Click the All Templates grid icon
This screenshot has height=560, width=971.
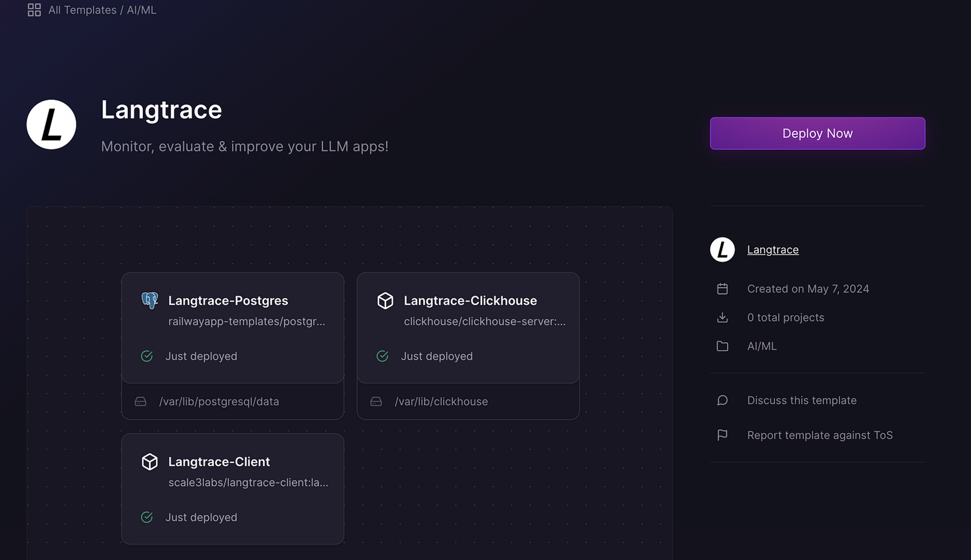click(x=34, y=10)
